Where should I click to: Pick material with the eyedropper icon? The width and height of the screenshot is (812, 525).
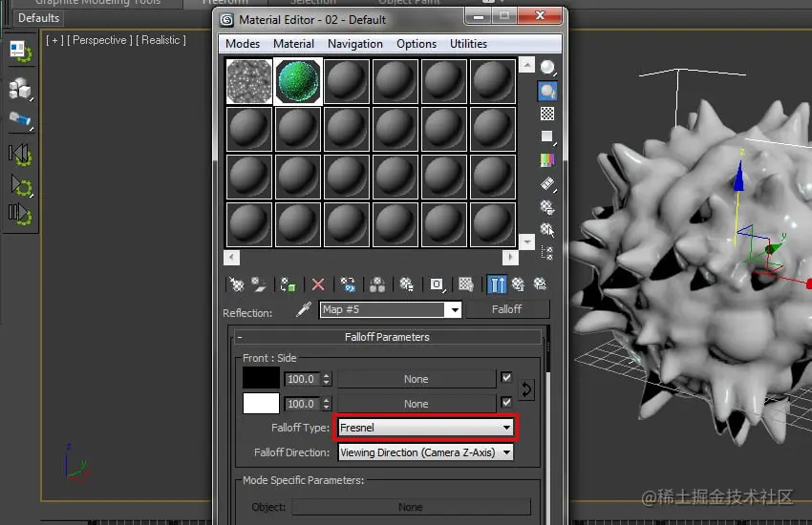point(303,309)
